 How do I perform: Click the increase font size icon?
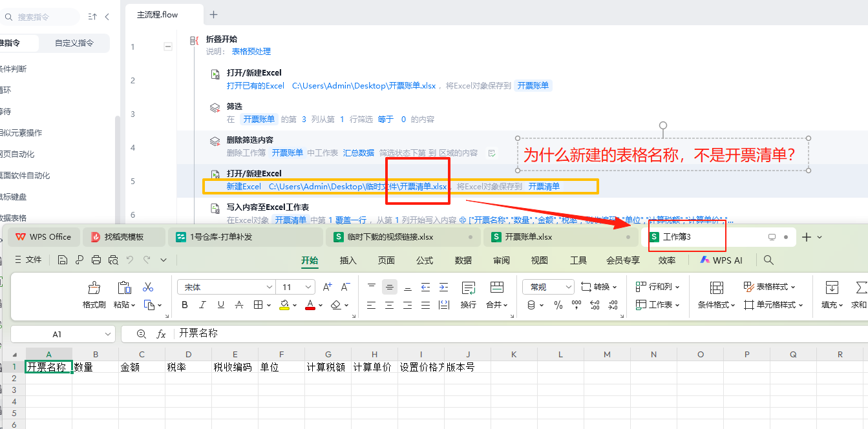coord(327,287)
